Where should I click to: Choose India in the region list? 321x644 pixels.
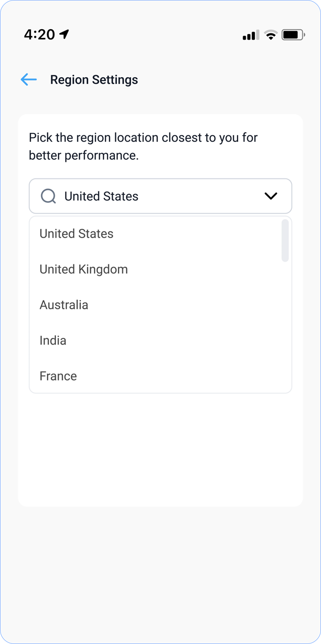(x=53, y=340)
